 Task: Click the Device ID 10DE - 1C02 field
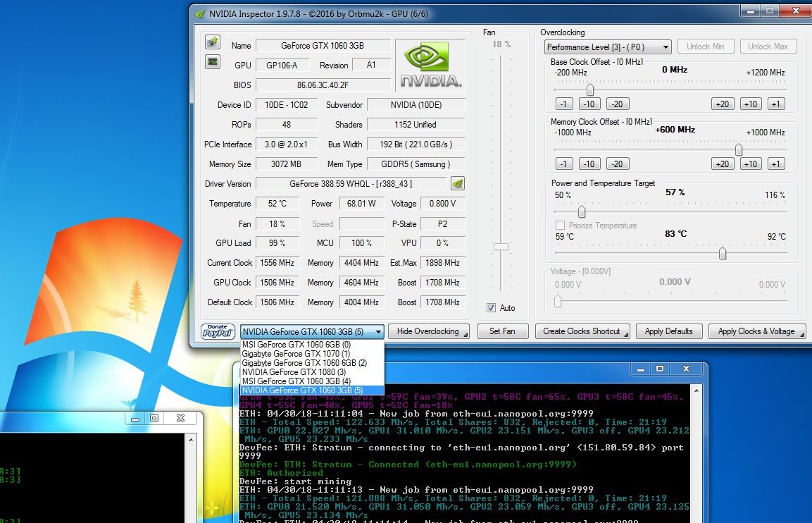[287, 105]
